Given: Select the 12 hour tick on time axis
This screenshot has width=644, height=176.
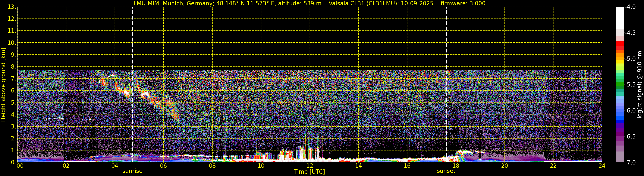Looking at the screenshot, I should pyautogui.click(x=310, y=166).
